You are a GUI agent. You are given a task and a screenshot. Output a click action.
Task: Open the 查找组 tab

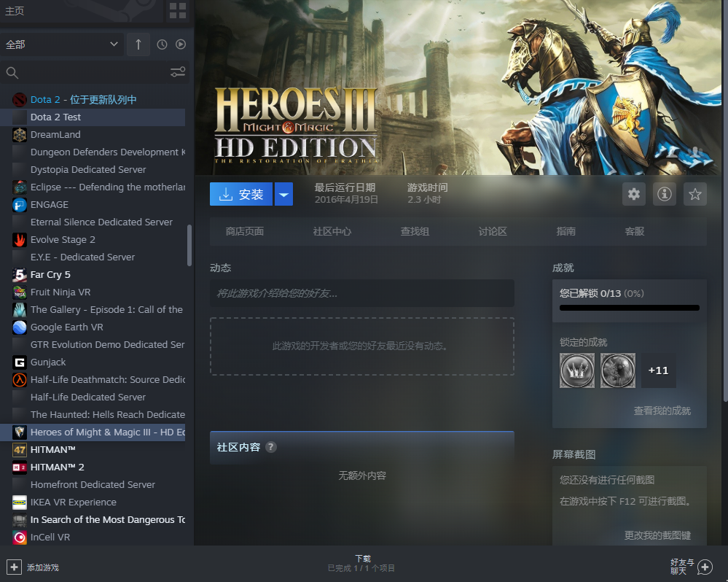click(x=415, y=231)
